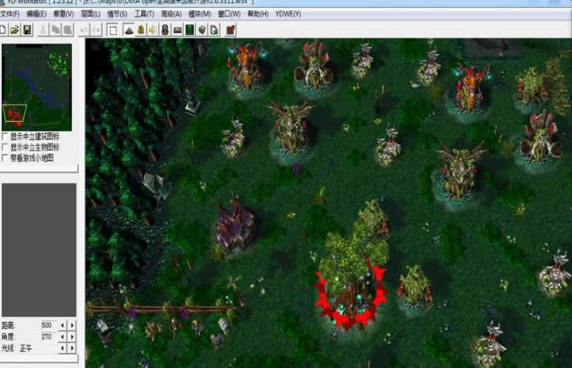Image resolution: width=572 pixels, height=368 pixels.
Task: Open the YDWE(Y) menu
Action: click(x=288, y=14)
